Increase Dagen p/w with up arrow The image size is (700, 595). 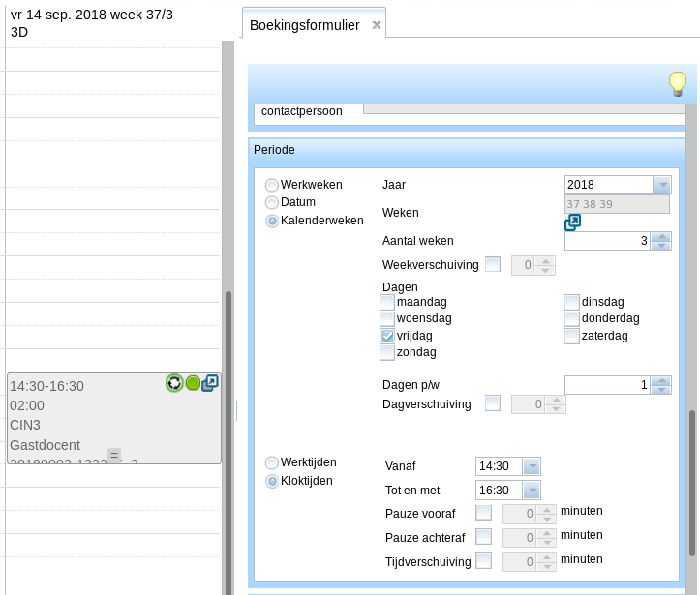(661, 380)
